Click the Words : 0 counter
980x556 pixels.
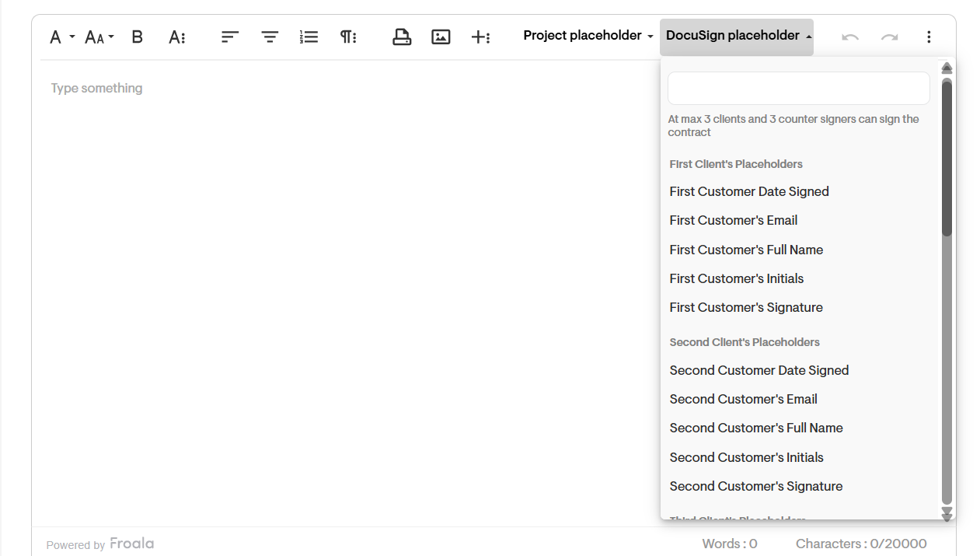pos(730,544)
